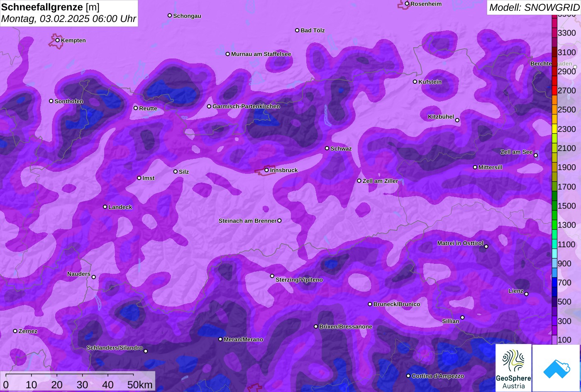Click the Murnau am Staffelsee marker dot

228,54
